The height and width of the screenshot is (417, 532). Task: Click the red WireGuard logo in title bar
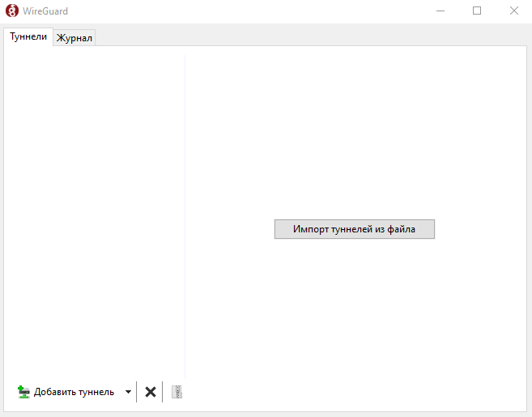12,11
